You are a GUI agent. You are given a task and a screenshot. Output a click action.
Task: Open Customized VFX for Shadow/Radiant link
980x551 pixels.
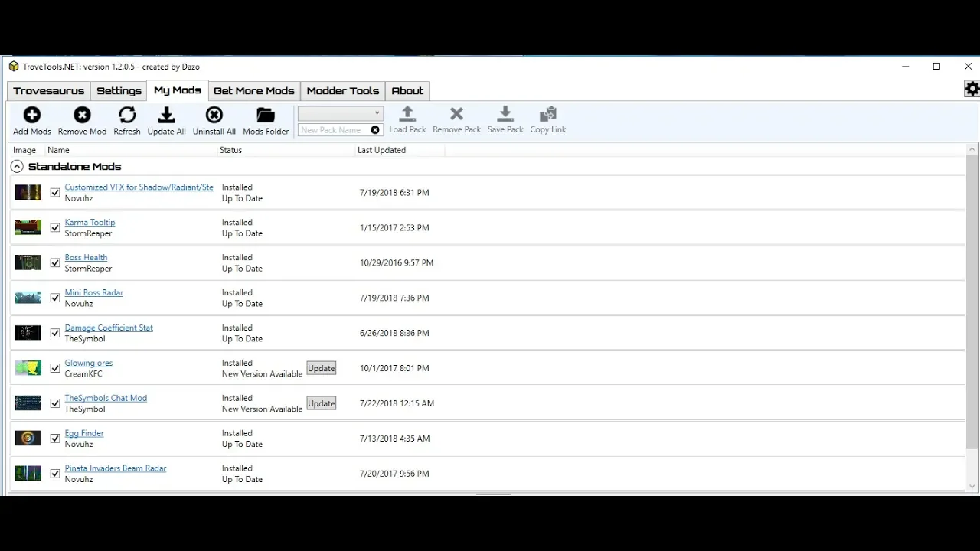point(139,187)
